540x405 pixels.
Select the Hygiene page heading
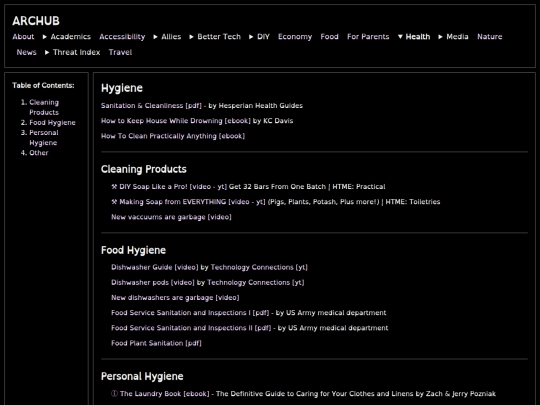click(122, 88)
